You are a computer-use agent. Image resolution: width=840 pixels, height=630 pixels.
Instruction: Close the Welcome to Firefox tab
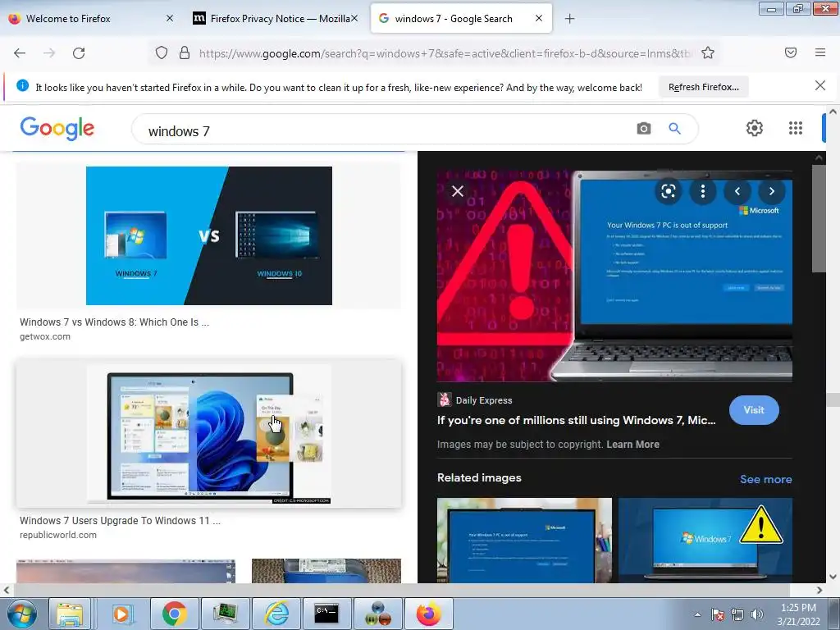pyautogui.click(x=170, y=18)
